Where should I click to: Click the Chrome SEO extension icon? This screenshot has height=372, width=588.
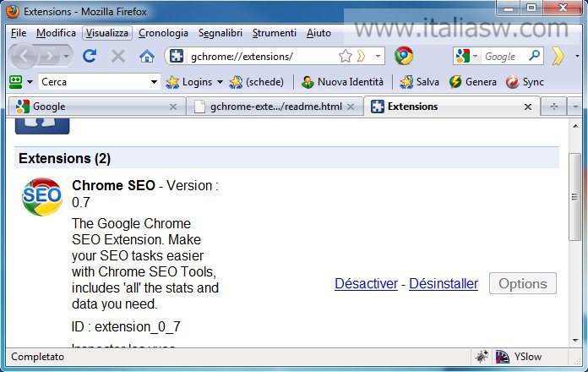click(x=42, y=197)
